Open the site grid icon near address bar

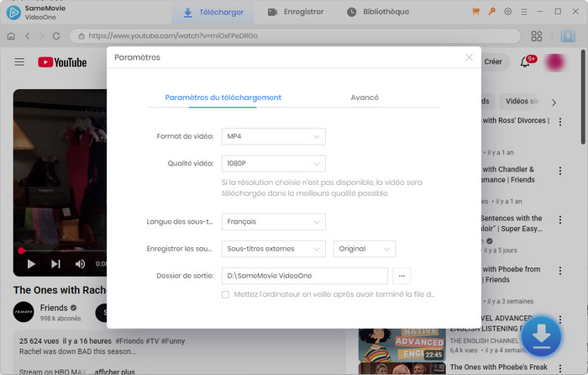[x=537, y=36]
